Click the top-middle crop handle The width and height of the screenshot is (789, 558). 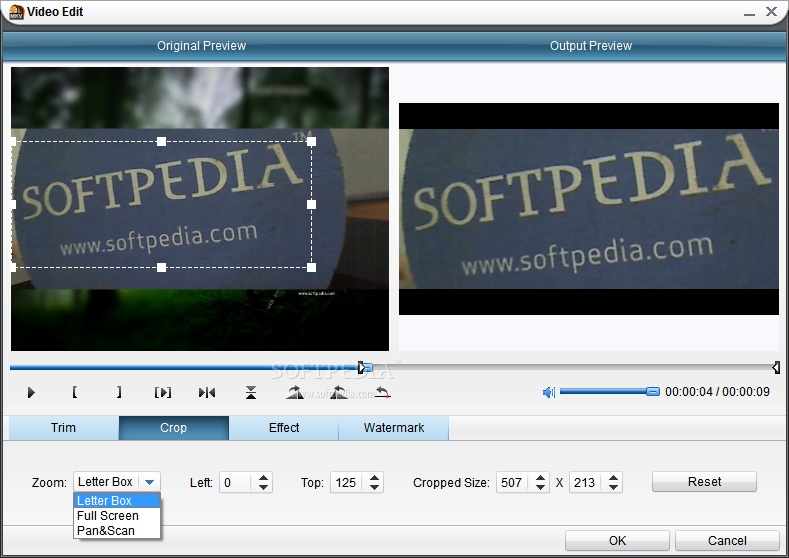pyautogui.click(x=162, y=141)
